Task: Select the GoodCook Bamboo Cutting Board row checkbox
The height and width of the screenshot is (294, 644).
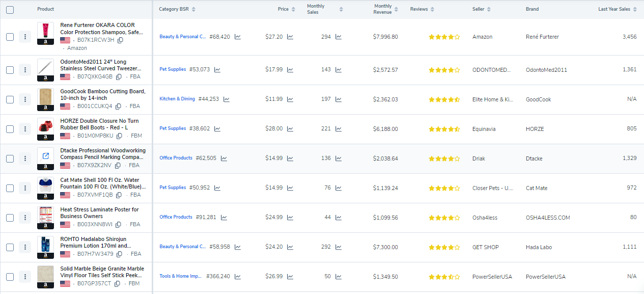Action: 10,99
